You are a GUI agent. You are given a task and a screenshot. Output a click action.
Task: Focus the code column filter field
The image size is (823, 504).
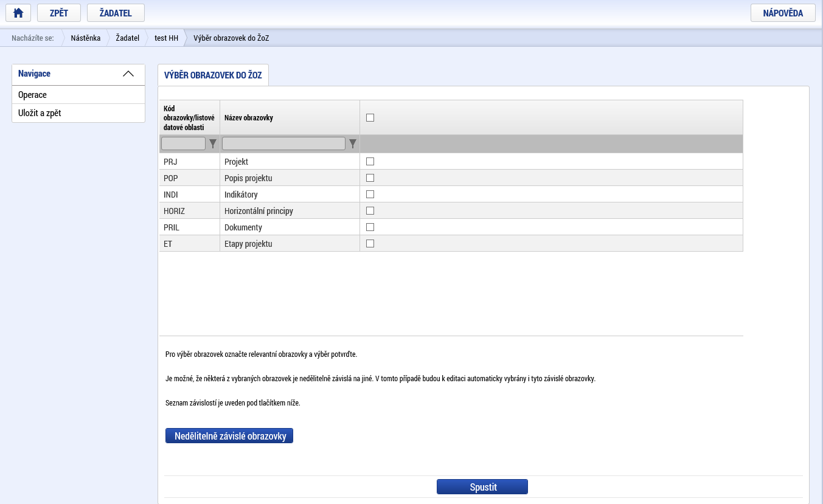click(x=183, y=143)
